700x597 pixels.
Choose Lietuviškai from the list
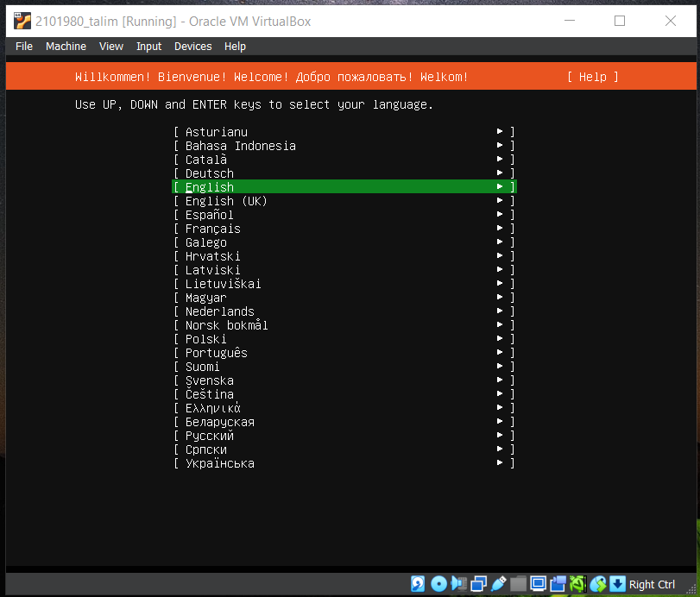(344, 284)
